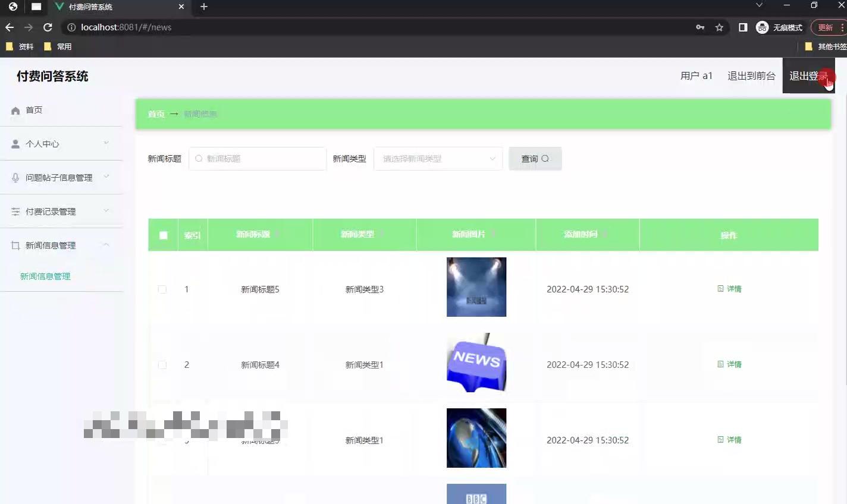The width and height of the screenshot is (847, 504).
Task: Click the home icon beside 首页
Action: click(15, 111)
